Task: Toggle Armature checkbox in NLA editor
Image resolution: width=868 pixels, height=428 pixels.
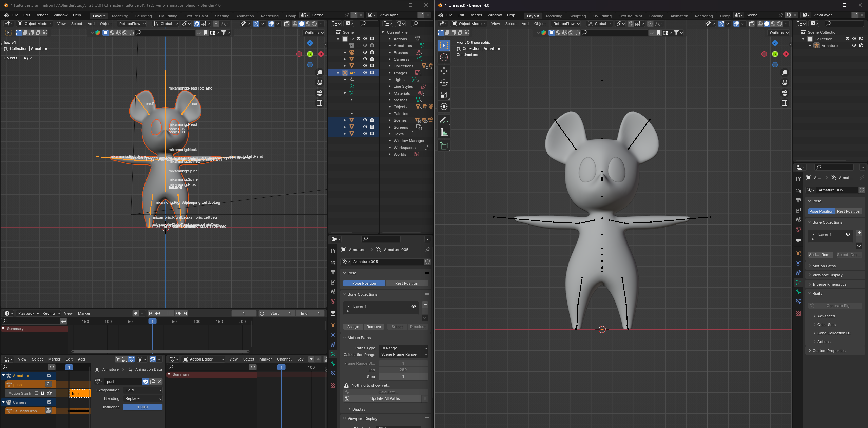Action: [49, 375]
